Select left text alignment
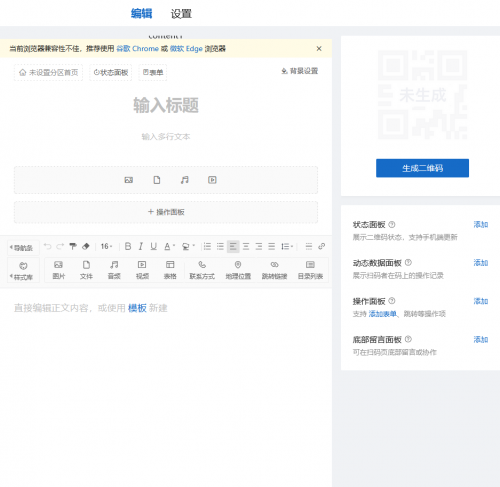The image size is (500, 487). click(x=233, y=246)
